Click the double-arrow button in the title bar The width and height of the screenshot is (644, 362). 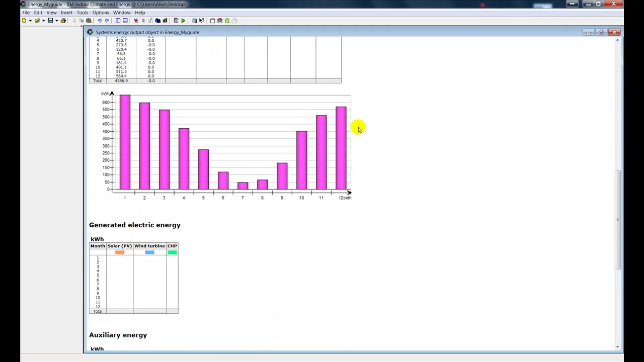(572, 4)
